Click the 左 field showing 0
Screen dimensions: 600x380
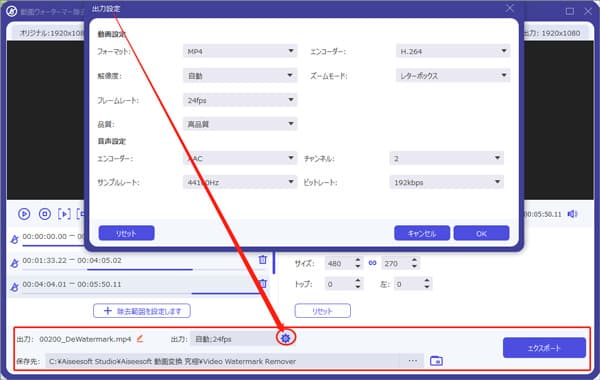409,284
